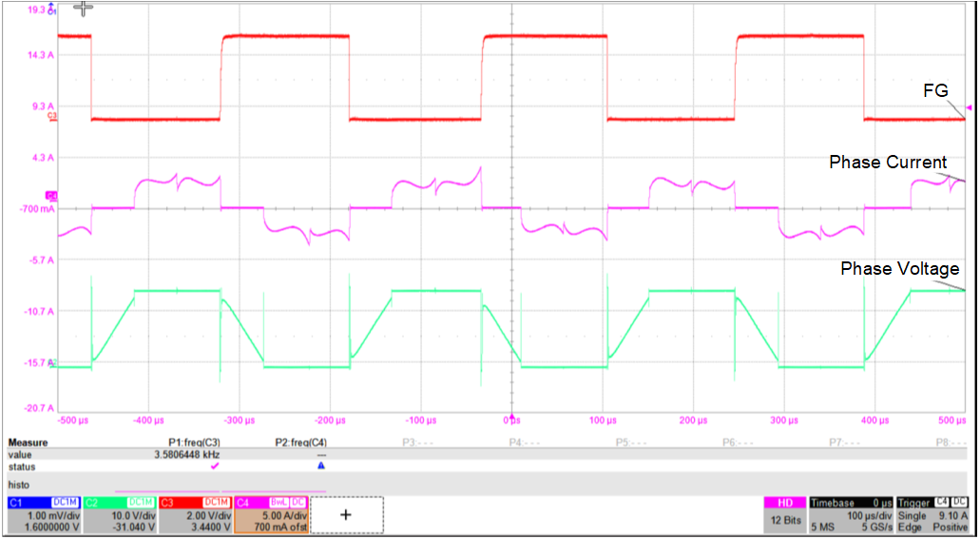Viewport: 980px width, 539px height.
Task: Click the Measure table header label
Action: [29, 443]
